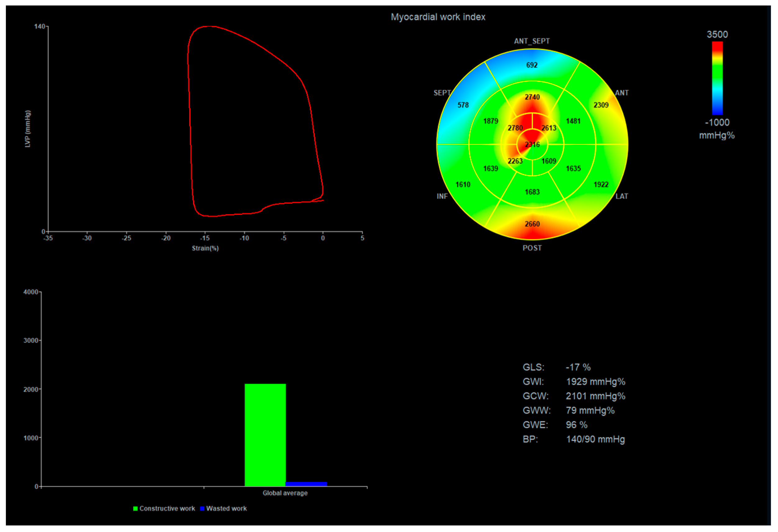The width and height of the screenshot is (778, 532).
Task: Click the GLS -17 % value
Action: [x=578, y=367]
